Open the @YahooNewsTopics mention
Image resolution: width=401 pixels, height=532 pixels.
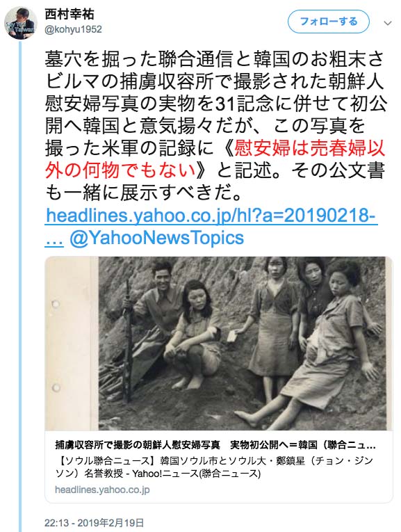[x=156, y=237]
